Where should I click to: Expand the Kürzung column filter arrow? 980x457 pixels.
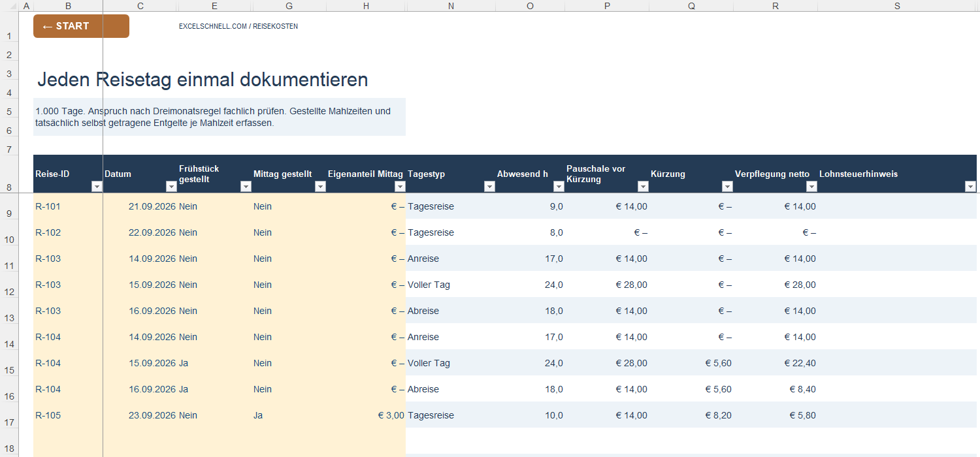[x=727, y=187]
